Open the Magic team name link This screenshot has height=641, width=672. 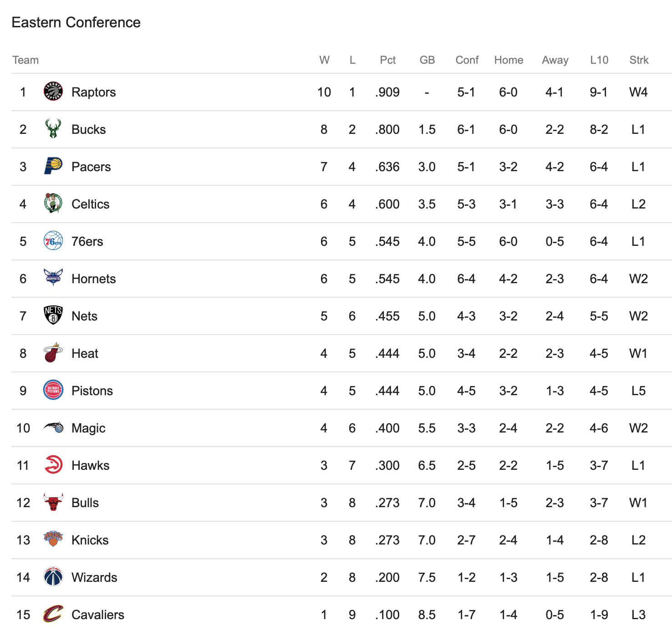click(88, 428)
